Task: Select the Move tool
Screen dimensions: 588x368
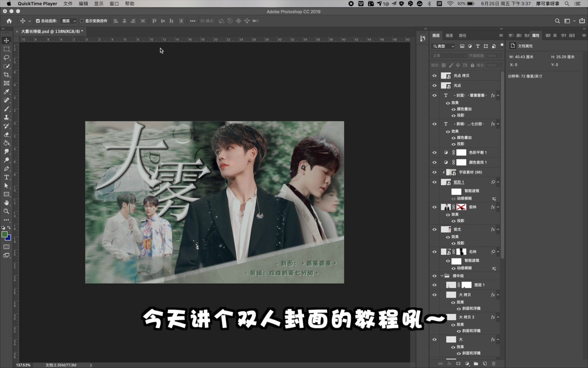Action: [6, 41]
